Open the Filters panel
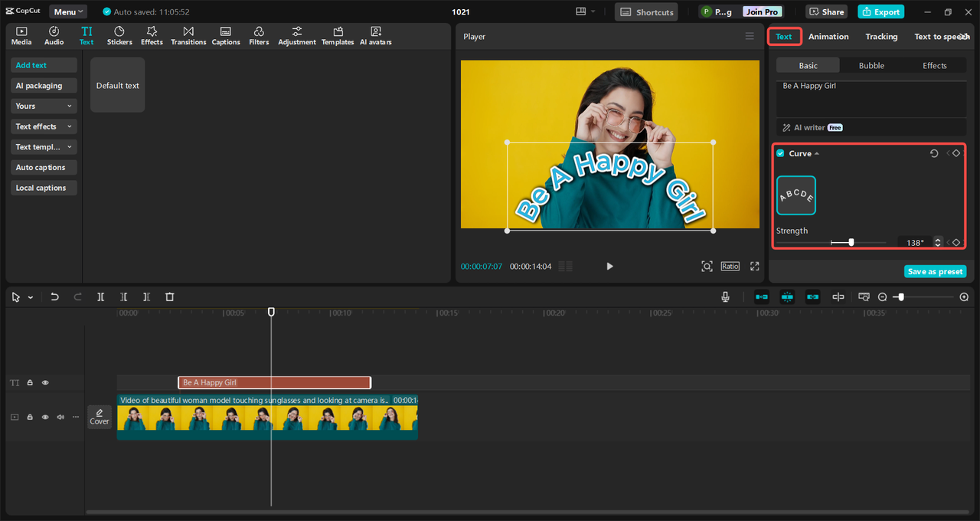 tap(259, 35)
